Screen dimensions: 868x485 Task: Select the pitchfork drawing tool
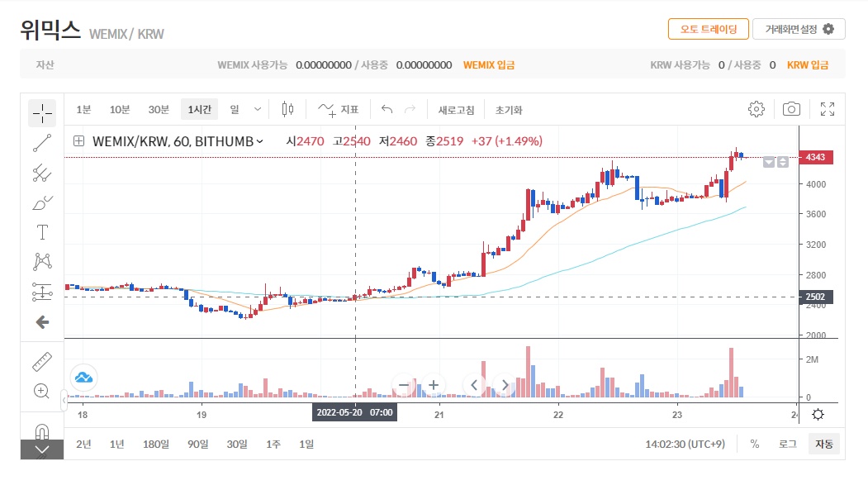(42, 173)
